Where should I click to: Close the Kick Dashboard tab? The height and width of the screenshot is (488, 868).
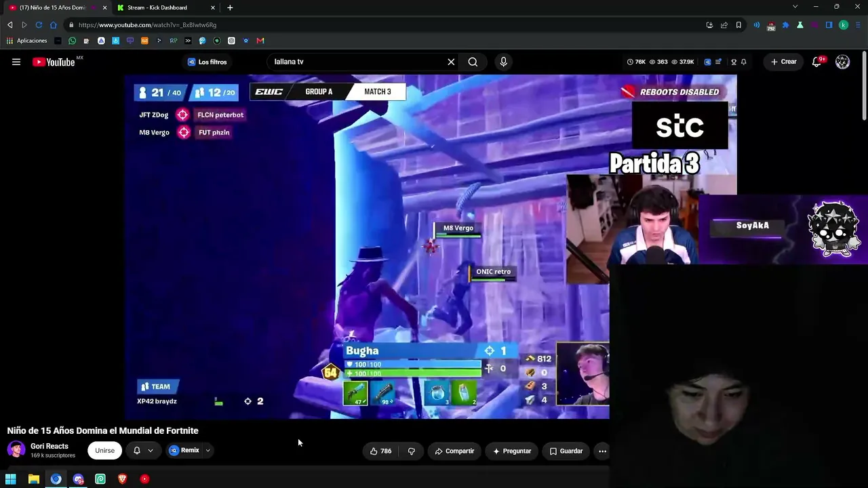213,7
